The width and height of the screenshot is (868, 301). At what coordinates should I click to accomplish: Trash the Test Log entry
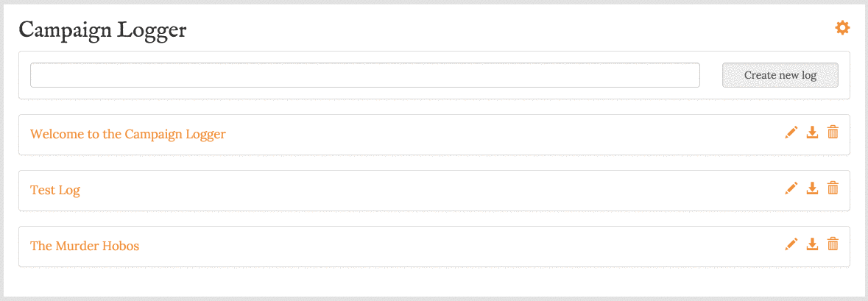click(x=833, y=188)
